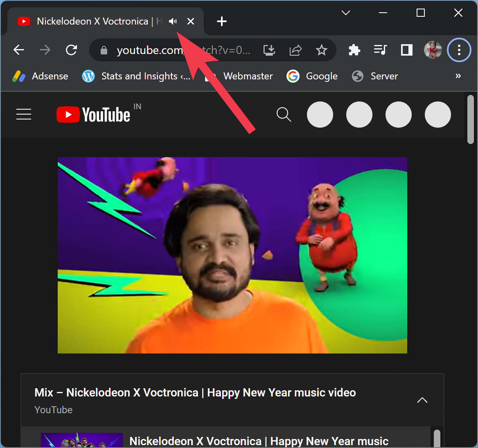This screenshot has width=478, height=448.
Task: Share this page using the share icon
Action: pyautogui.click(x=295, y=50)
